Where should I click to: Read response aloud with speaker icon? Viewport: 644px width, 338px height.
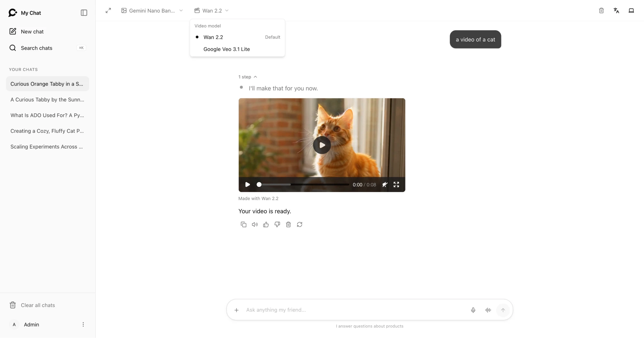coord(255,225)
